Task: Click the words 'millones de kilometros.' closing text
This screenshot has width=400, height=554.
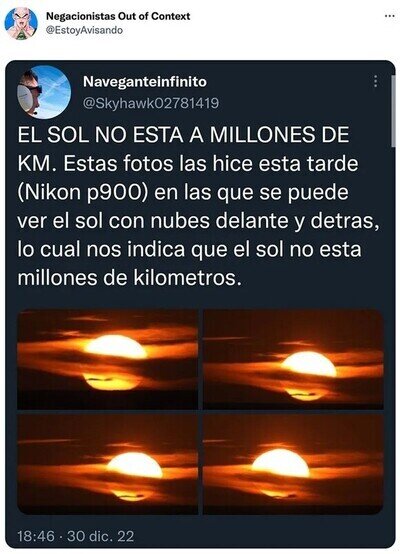Action: [x=130, y=278]
